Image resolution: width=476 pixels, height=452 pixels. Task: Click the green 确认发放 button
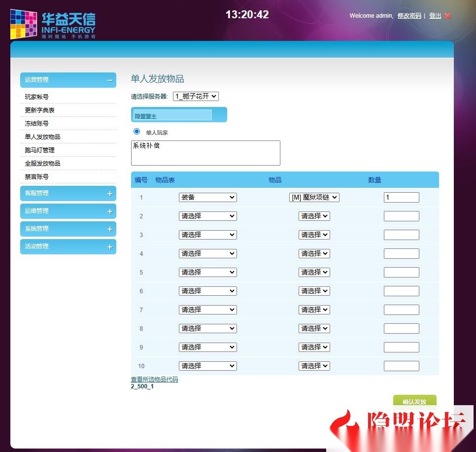[415, 402]
